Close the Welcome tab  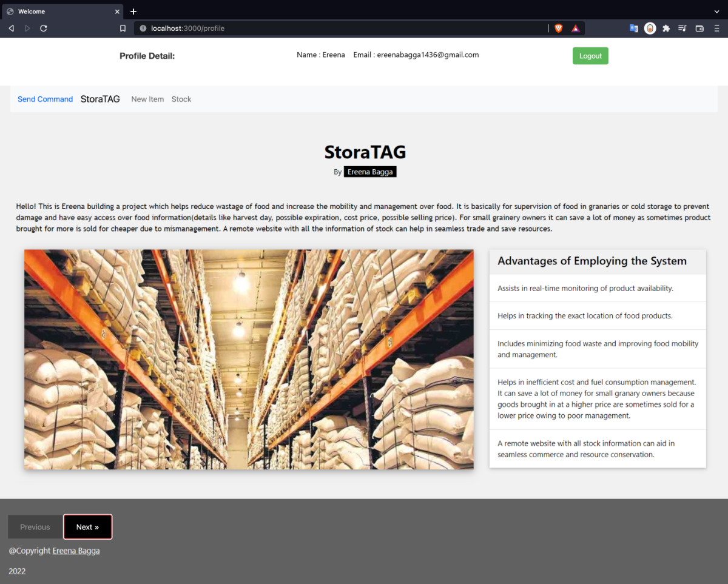(116, 12)
